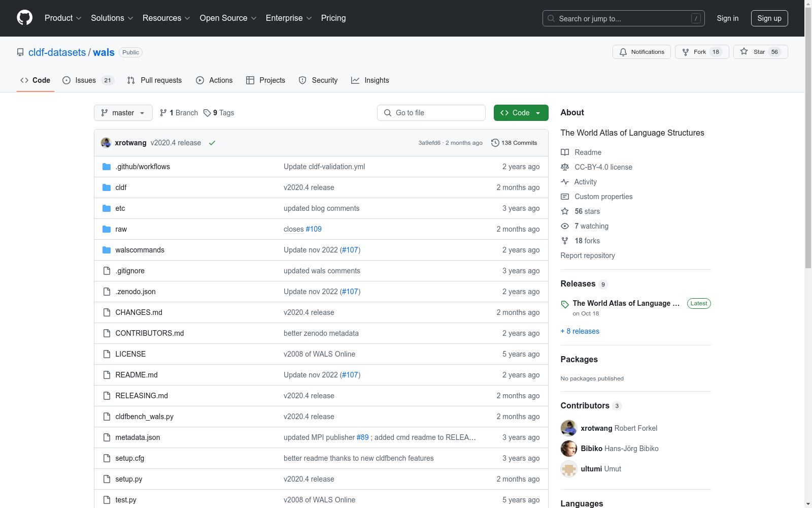Open the master branch dropdown
The height and width of the screenshot is (508, 812).
coord(123,113)
